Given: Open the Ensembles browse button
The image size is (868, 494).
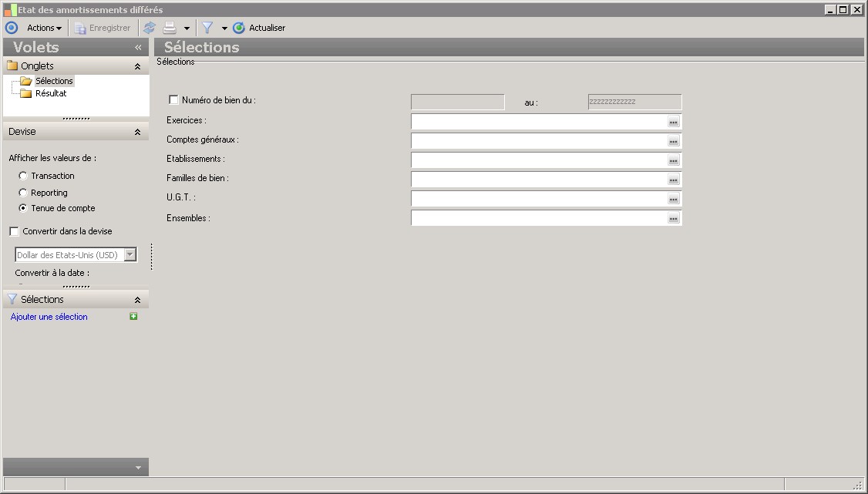Looking at the screenshot, I should (674, 218).
